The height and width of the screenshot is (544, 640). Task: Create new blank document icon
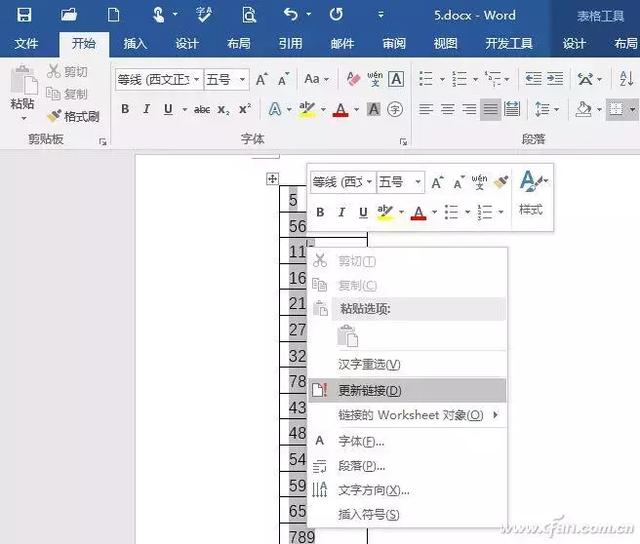[x=113, y=15]
